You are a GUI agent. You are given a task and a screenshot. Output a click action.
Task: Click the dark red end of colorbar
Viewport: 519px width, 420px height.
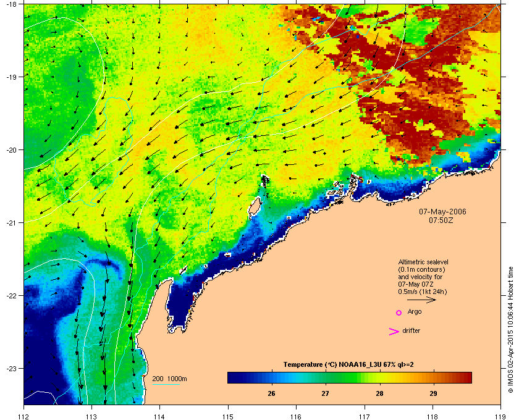[466, 377]
